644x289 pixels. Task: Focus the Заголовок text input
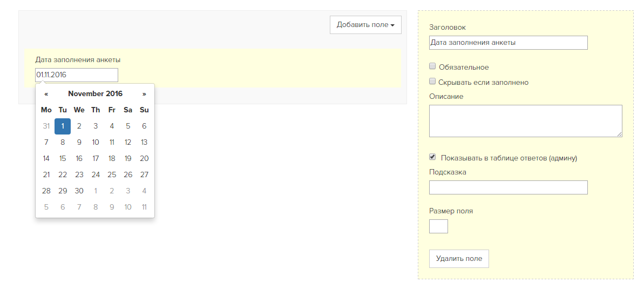508,42
